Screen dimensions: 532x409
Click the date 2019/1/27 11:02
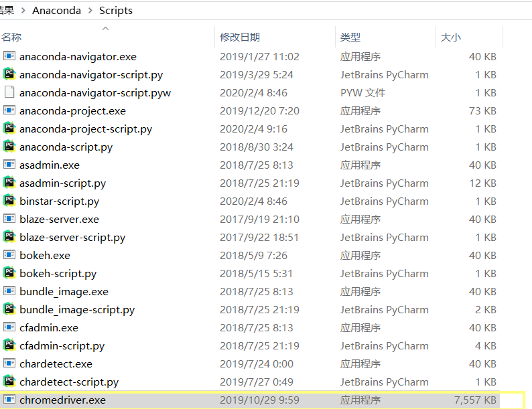click(x=259, y=57)
